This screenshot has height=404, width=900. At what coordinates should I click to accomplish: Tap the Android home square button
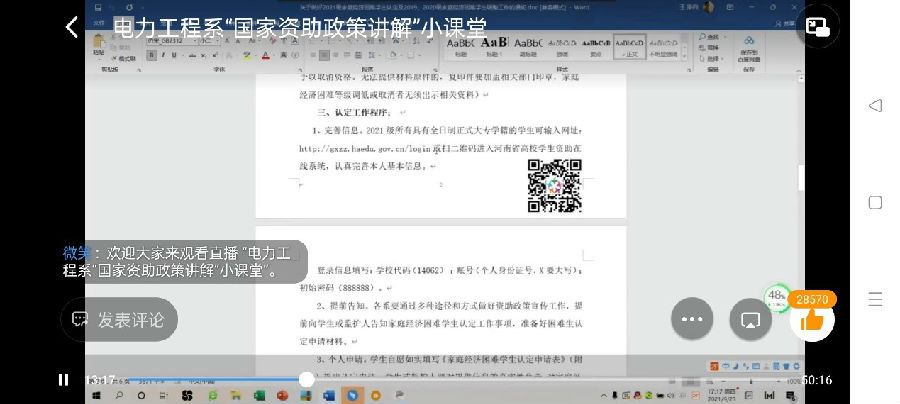coord(875,202)
